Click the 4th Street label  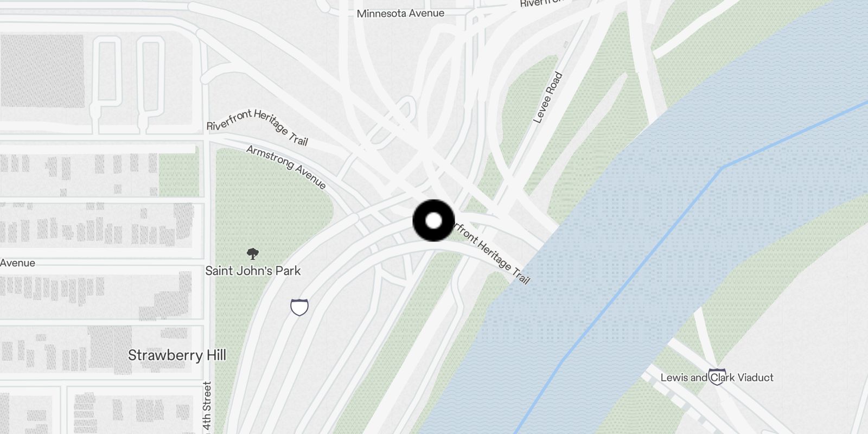pos(207,407)
